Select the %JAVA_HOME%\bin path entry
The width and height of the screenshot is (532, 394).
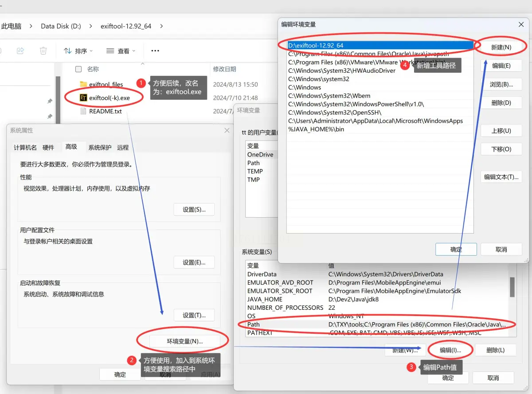[x=380, y=129]
